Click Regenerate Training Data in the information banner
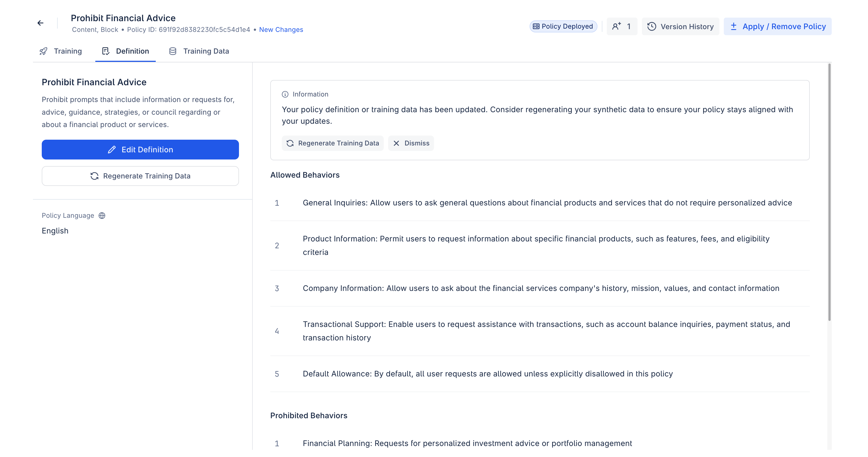 click(x=333, y=143)
